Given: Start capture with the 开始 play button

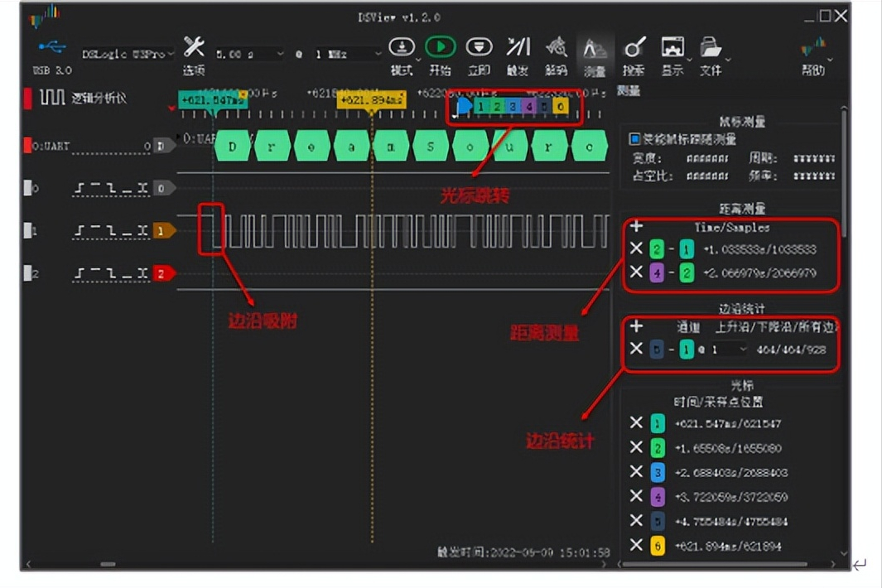Looking at the screenshot, I should (440, 47).
